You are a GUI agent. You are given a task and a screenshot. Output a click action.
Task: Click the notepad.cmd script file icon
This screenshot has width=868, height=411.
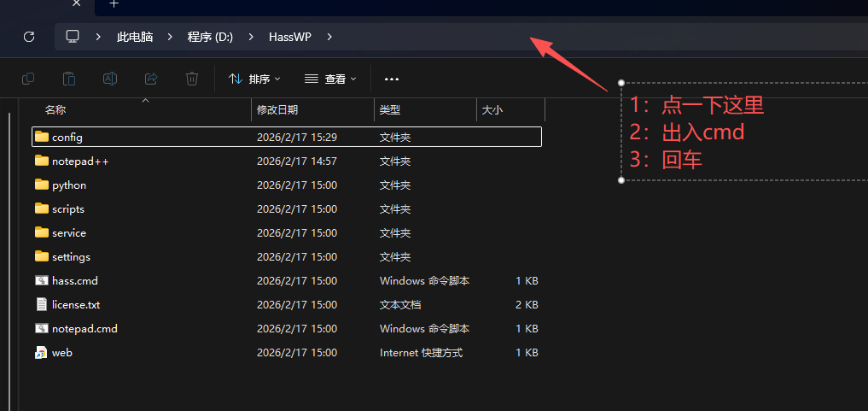pyautogui.click(x=42, y=328)
